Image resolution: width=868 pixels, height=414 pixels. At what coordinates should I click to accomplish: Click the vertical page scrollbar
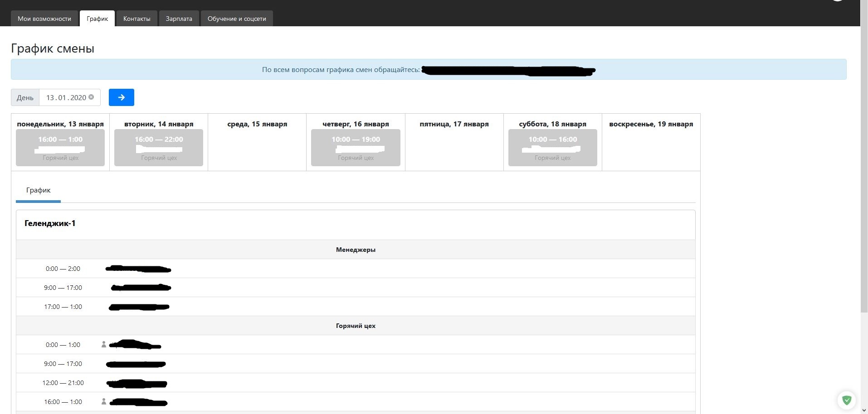tap(864, 156)
